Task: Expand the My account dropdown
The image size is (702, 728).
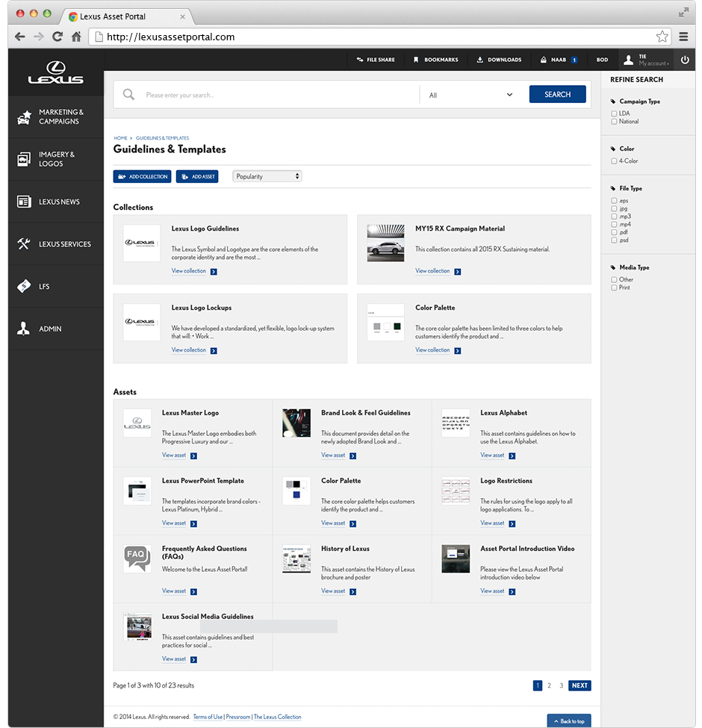Action: coord(654,63)
